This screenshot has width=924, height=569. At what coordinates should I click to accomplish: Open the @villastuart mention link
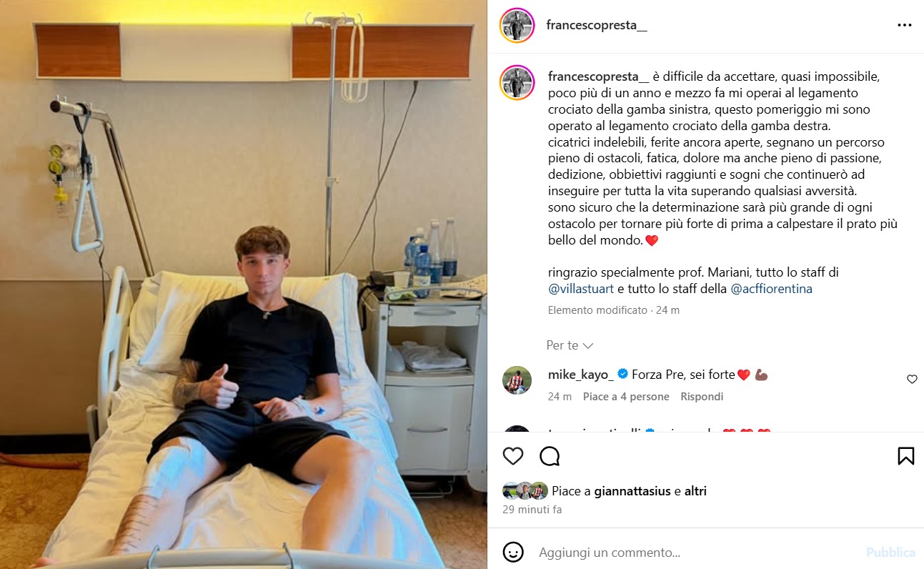coord(581,290)
